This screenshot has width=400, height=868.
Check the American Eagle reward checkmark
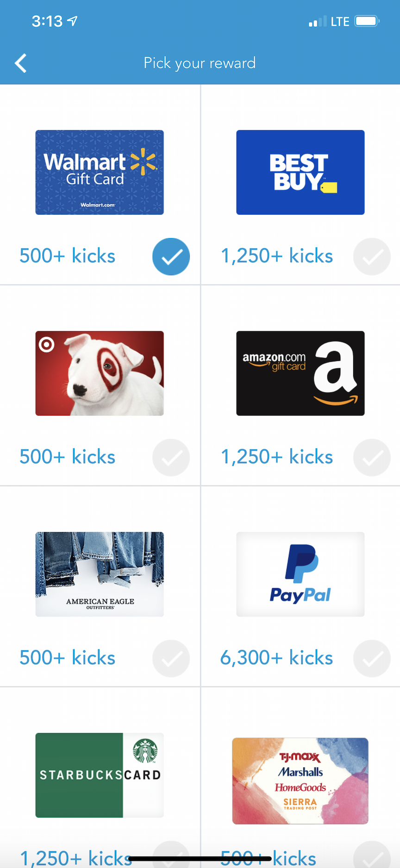coord(171,659)
